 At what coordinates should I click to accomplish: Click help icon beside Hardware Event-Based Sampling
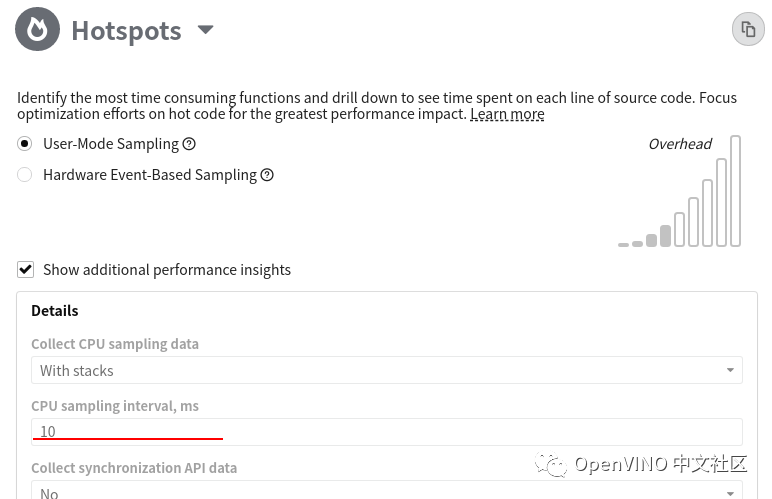point(267,175)
